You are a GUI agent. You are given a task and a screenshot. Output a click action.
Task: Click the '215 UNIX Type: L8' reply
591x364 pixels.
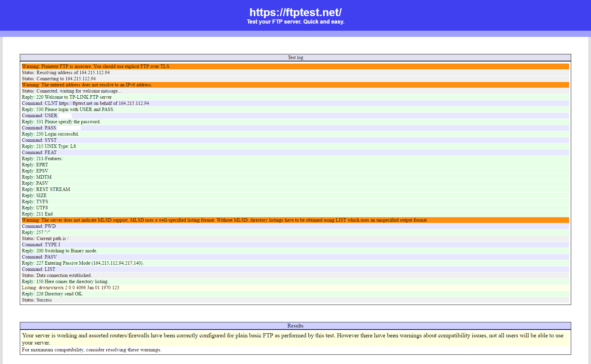49,146
